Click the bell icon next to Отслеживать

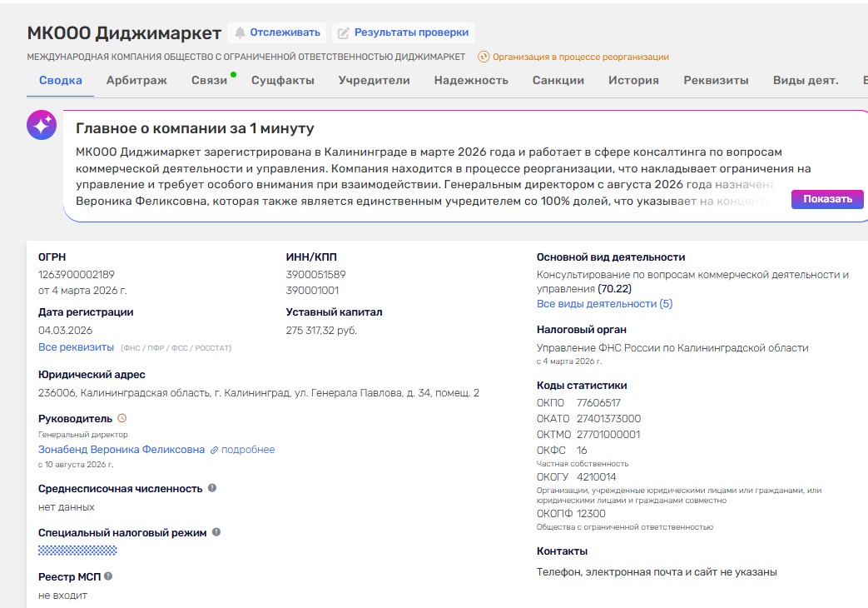coord(240,32)
